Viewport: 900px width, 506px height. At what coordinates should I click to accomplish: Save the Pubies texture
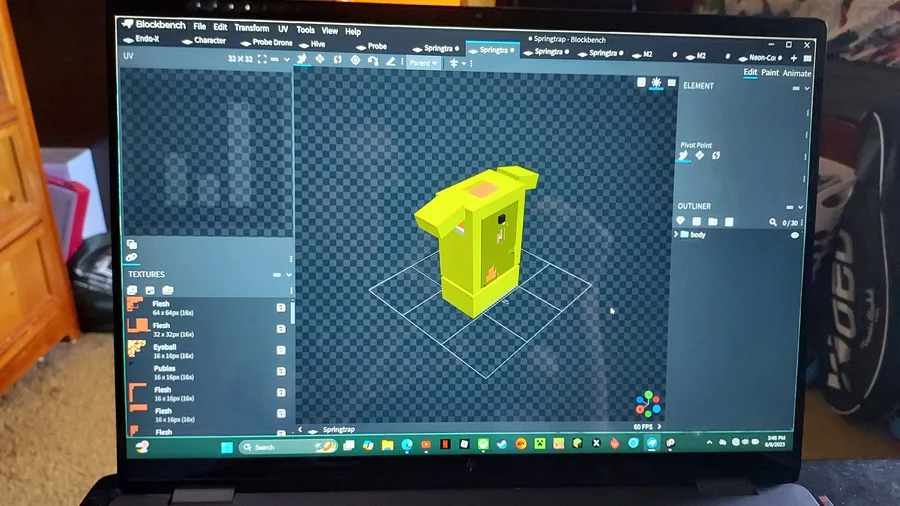point(281,371)
